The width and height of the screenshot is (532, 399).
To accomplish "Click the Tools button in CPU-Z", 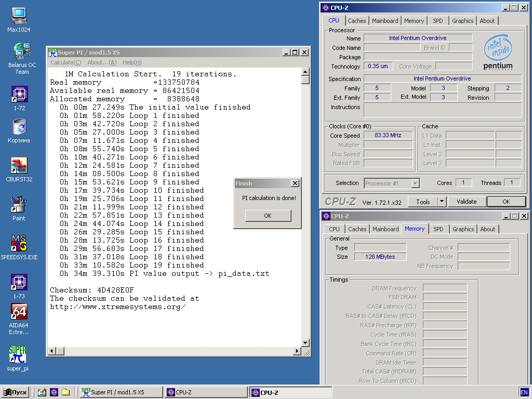I will tap(423, 202).
